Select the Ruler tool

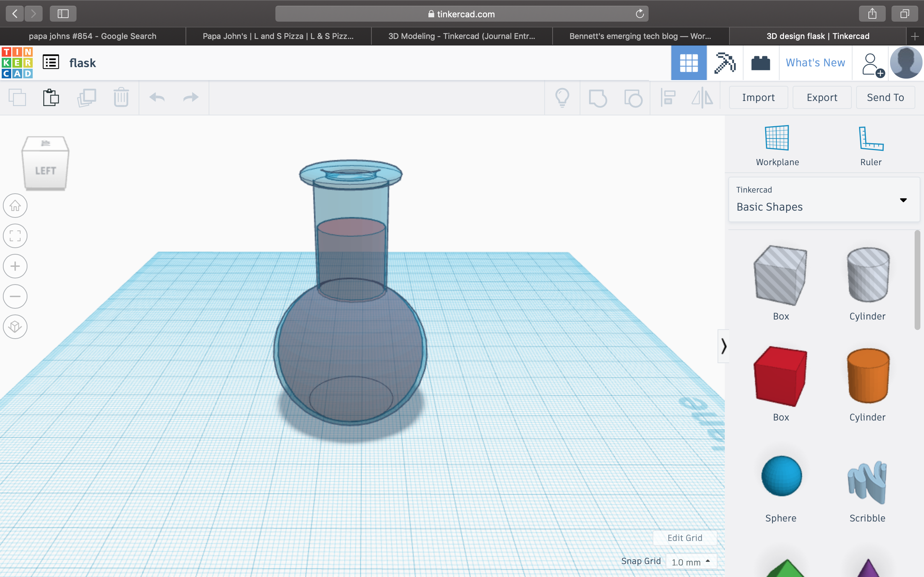pyautogui.click(x=871, y=145)
